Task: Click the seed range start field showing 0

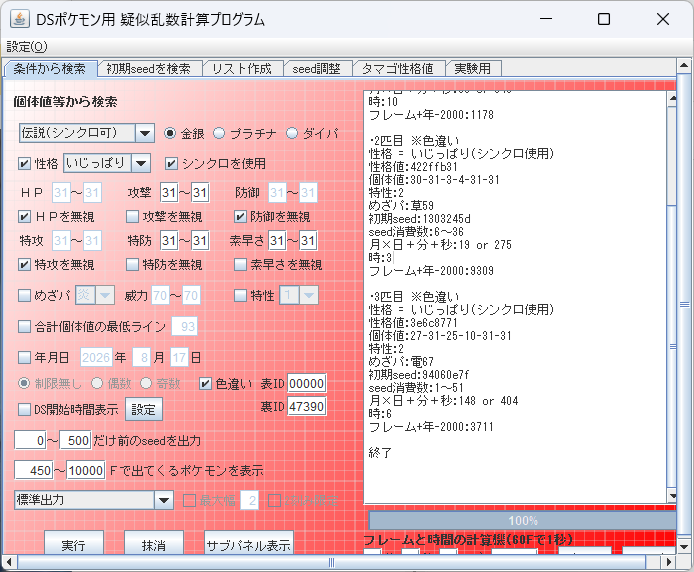Action: click(31, 441)
